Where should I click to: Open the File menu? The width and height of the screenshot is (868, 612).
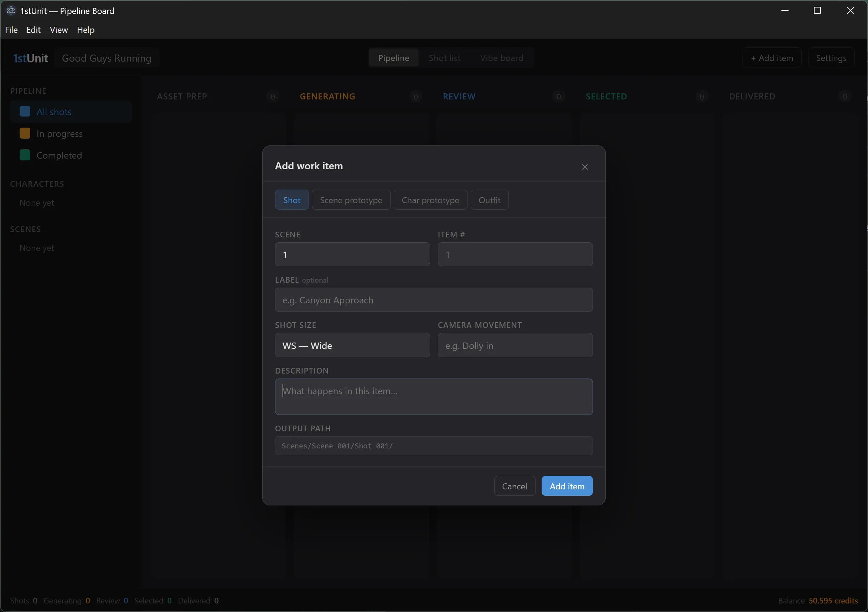(x=11, y=30)
